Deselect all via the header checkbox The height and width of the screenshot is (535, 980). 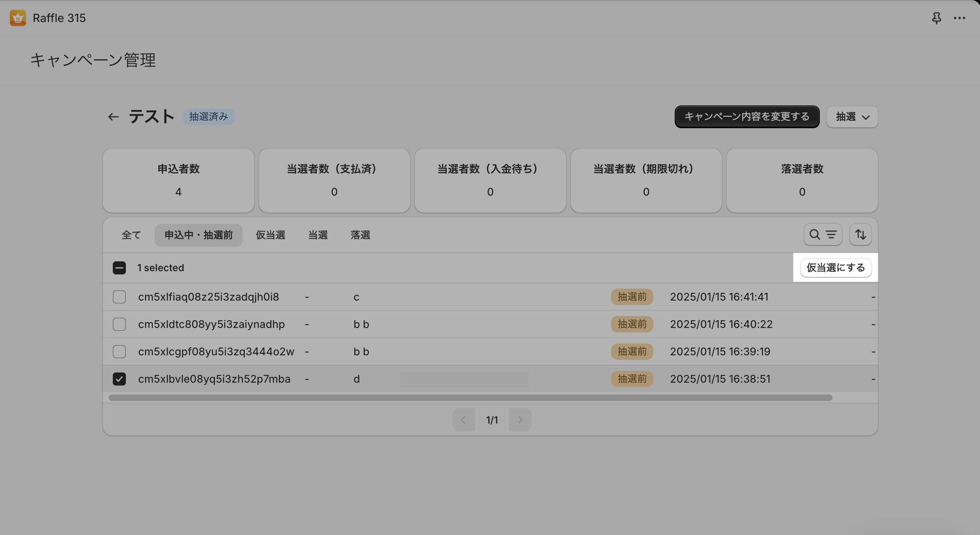119,268
